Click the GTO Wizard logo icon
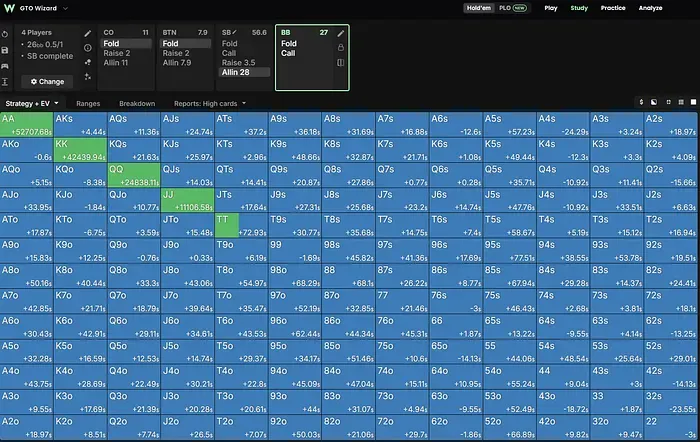 coord(9,8)
